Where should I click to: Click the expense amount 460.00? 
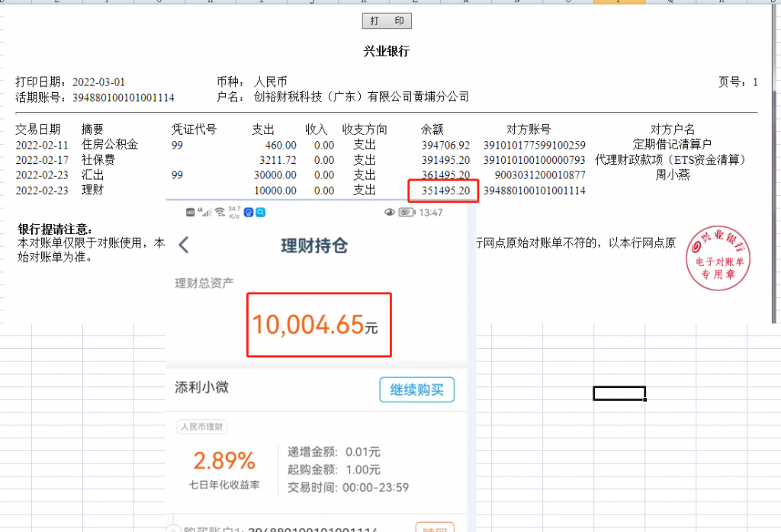click(281, 145)
